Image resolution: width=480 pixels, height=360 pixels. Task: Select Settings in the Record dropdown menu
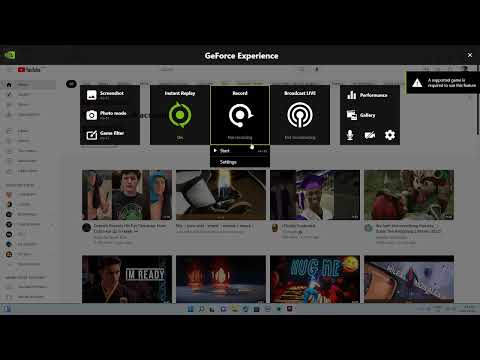click(240, 162)
